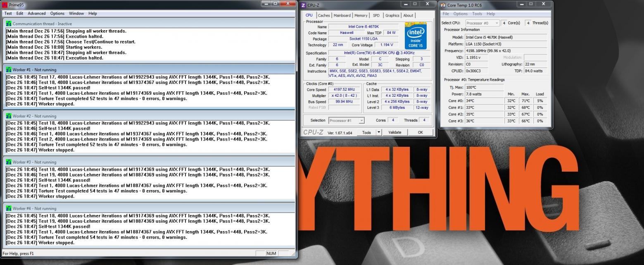
Task: Click the Code Name value "Haswell"
Action: click(347, 33)
